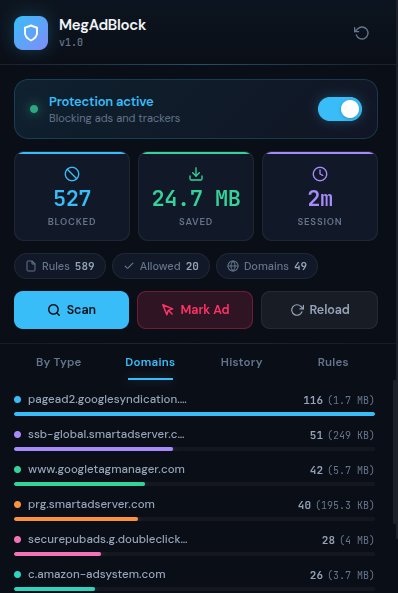Toggle the Protection active switch off

click(x=340, y=109)
